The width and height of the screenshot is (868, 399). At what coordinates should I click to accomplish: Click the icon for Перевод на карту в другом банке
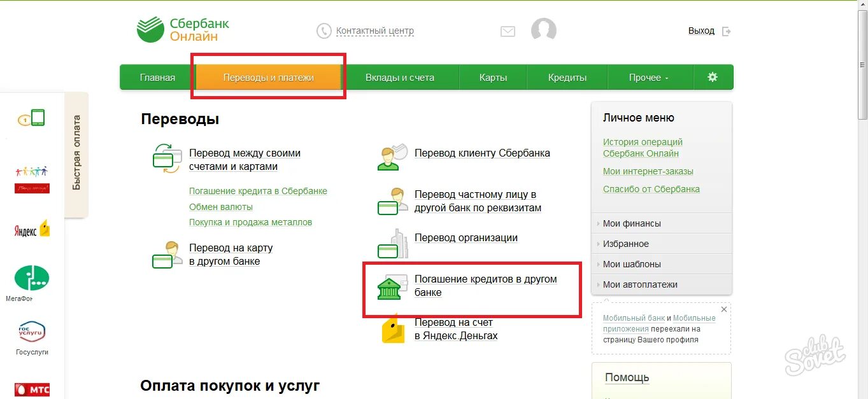[x=168, y=255]
